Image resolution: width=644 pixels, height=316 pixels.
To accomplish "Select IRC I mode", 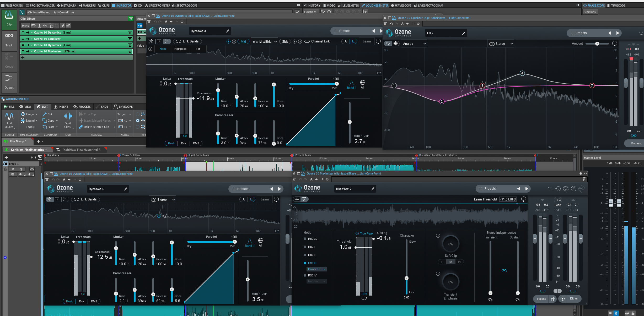I will coord(309,247).
